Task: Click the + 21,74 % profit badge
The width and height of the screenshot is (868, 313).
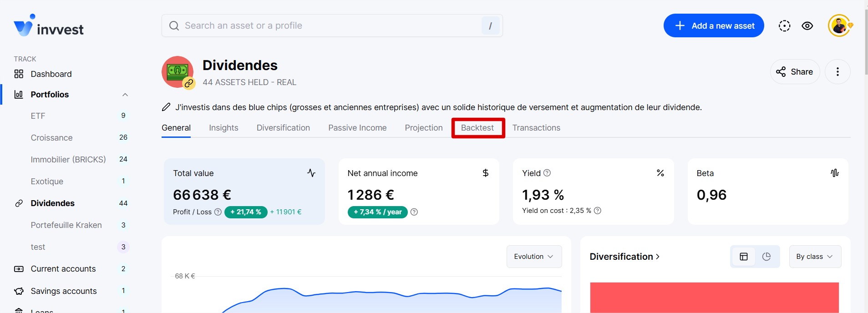Action: 246,212
